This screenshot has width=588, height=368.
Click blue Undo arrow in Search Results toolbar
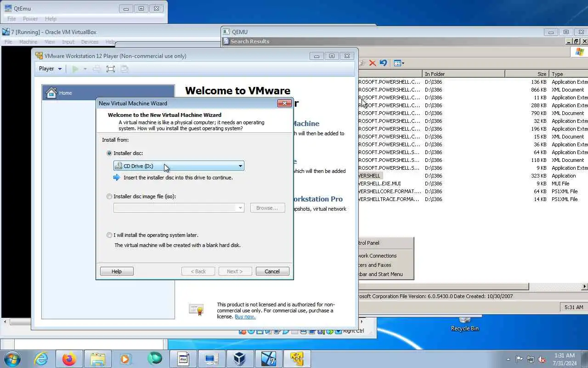383,63
